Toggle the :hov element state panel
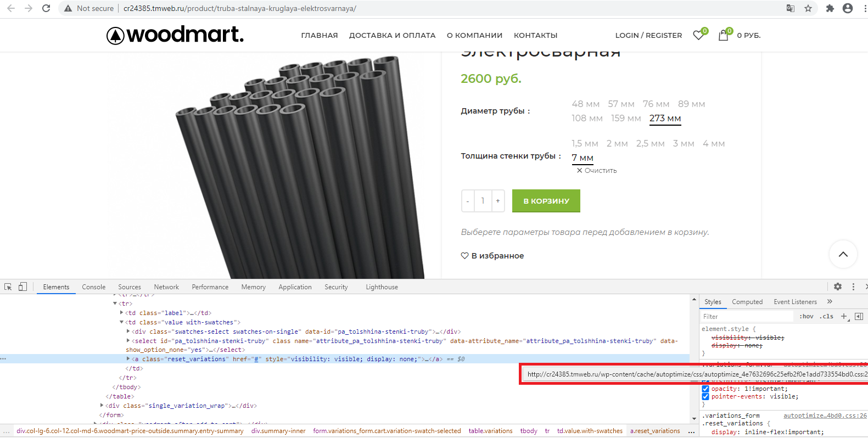The image size is (868, 438). click(x=807, y=316)
